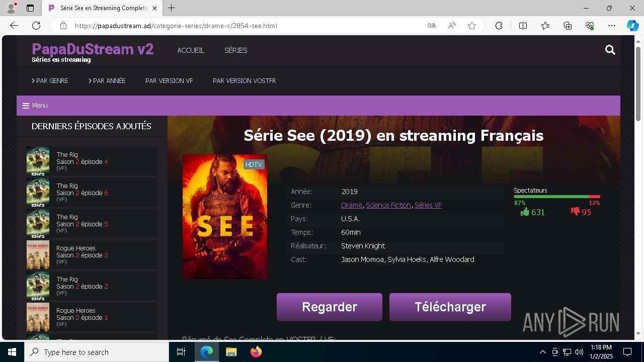The width and height of the screenshot is (644, 362).
Task: Open the site search magnifier icon
Action: pyautogui.click(x=610, y=50)
